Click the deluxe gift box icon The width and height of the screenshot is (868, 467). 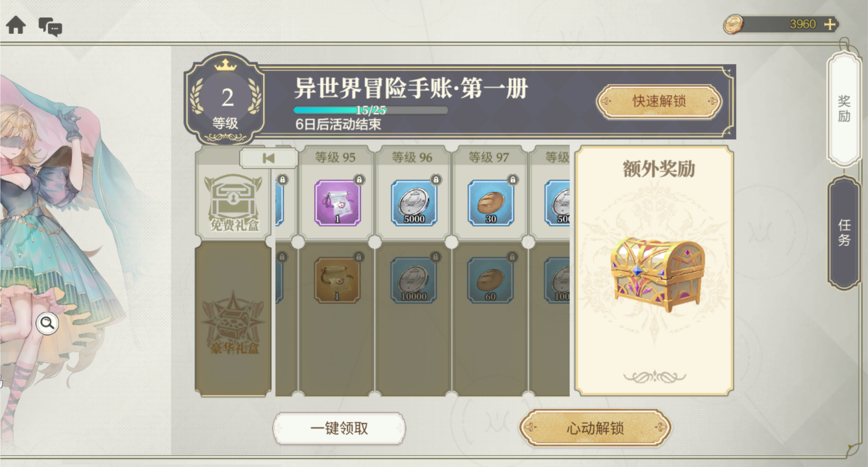pos(234,322)
